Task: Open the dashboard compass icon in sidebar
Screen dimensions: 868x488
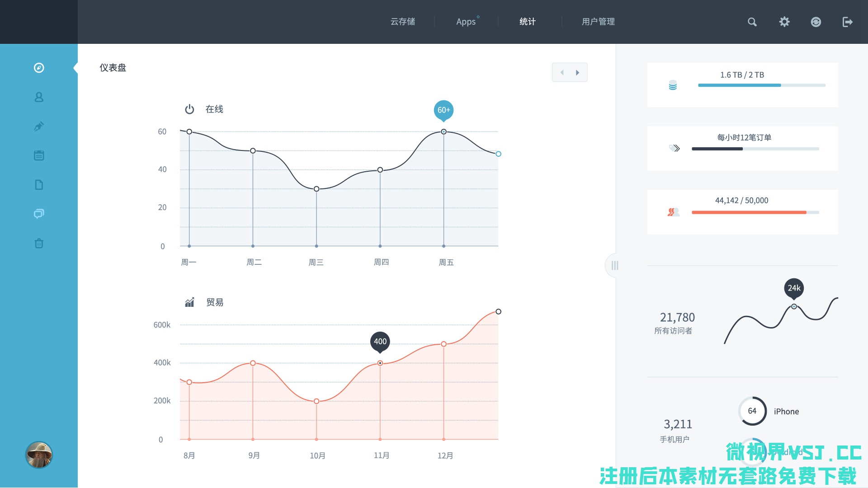Action: (39, 68)
